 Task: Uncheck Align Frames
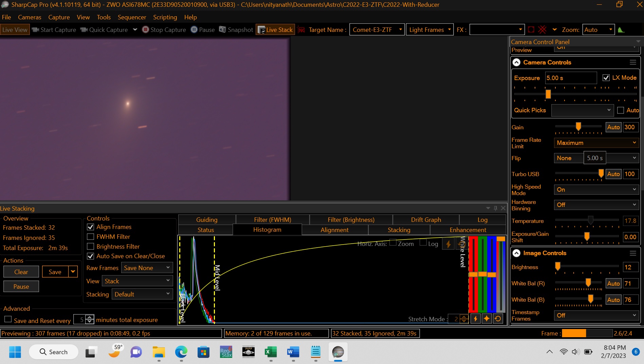click(x=91, y=227)
